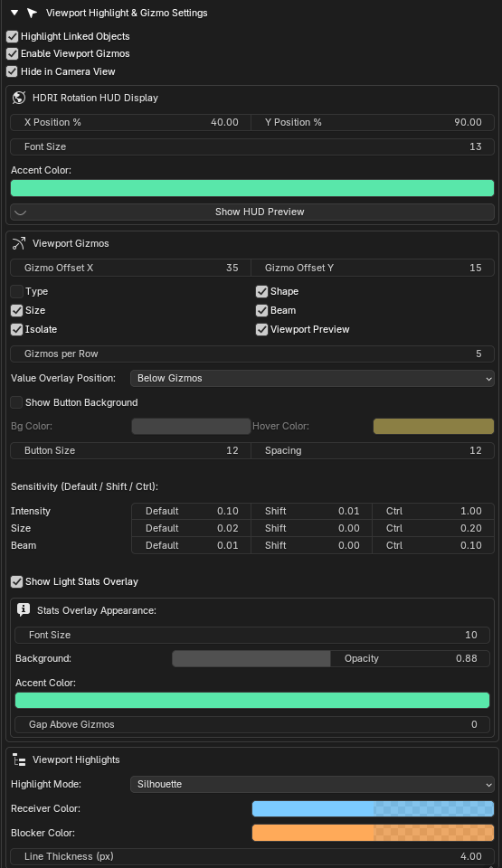This screenshot has width=502, height=868.
Task: Click the Viewport Highlights outliner icon
Action: pos(19,760)
